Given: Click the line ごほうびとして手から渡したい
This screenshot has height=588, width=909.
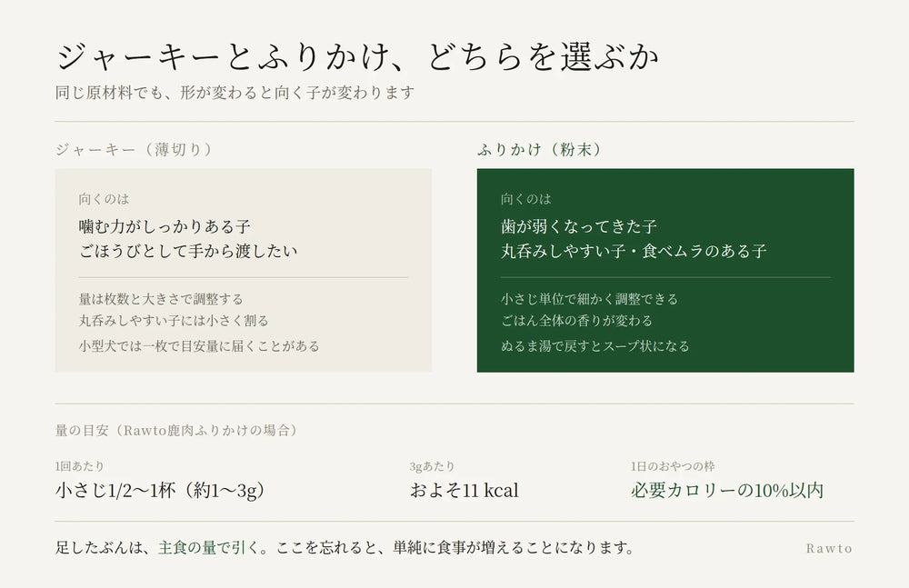Looking at the screenshot, I should (188, 251).
